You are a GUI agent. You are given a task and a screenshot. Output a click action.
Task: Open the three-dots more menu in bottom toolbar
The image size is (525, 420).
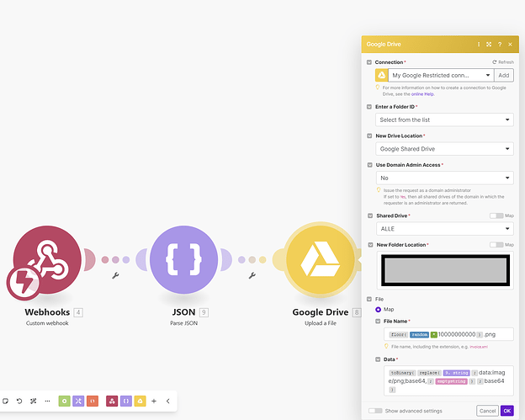(x=47, y=401)
